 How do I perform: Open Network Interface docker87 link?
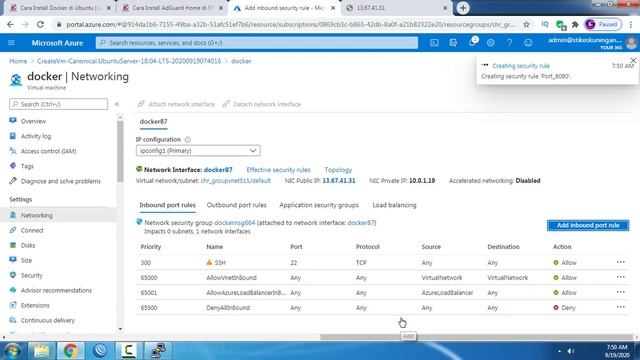218,170
